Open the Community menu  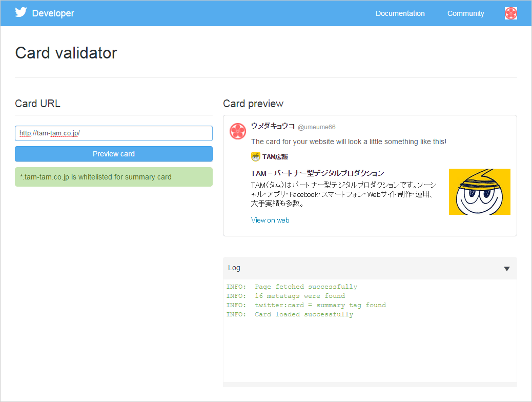click(x=465, y=13)
